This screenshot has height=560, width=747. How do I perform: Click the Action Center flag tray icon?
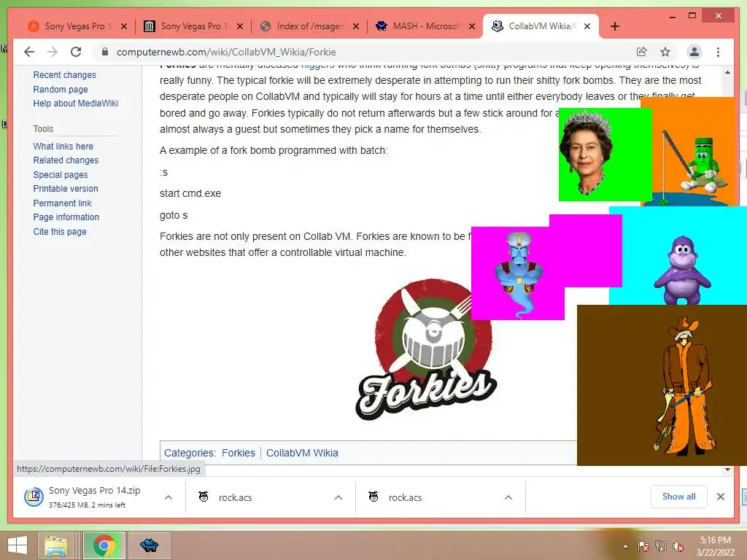coord(643,546)
